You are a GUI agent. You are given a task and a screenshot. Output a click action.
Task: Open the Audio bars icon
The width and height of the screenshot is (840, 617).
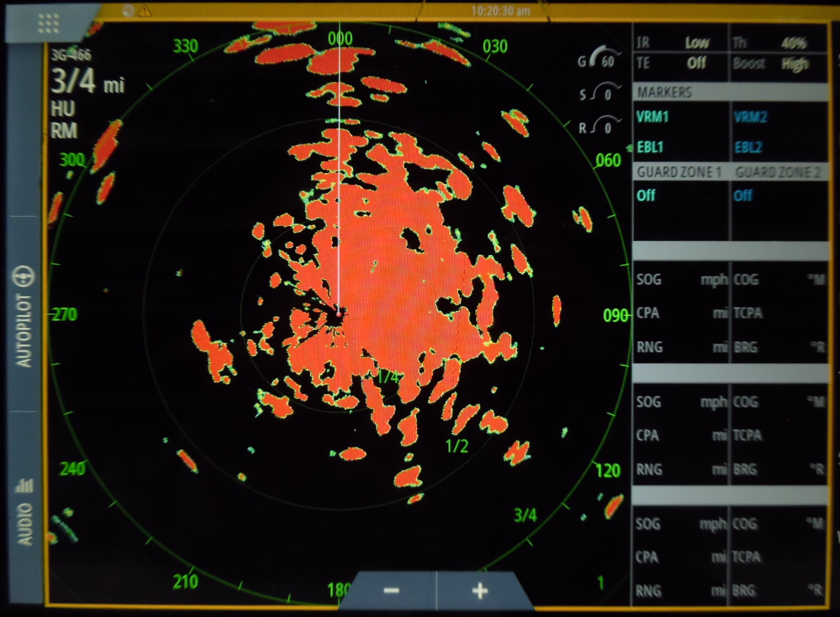(x=24, y=485)
